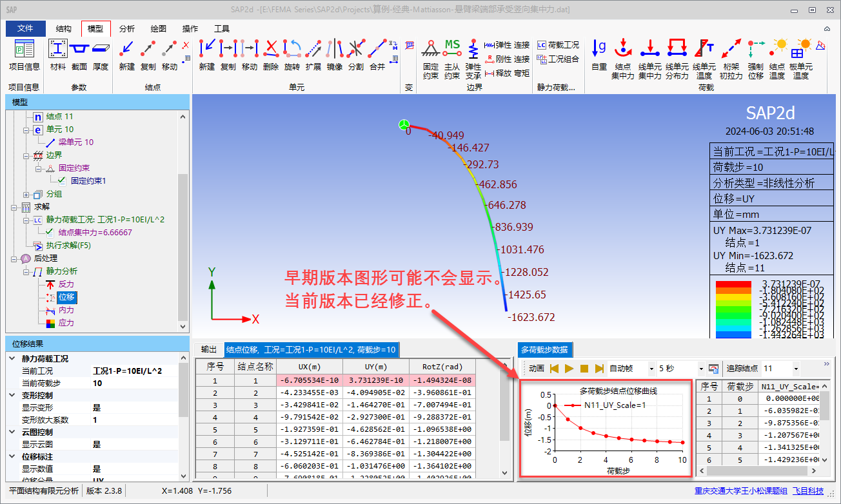Jump to last animation frame
841x504 pixels.
click(x=599, y=369)
